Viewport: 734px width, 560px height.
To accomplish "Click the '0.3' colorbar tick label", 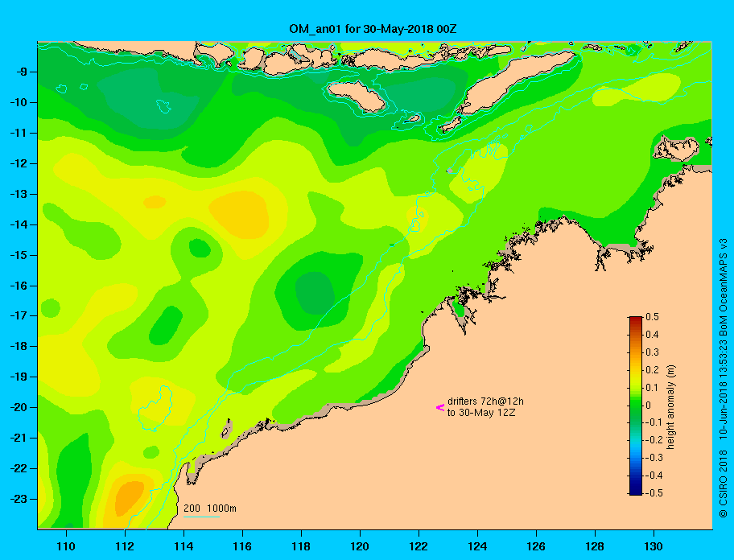I will 652,352.
